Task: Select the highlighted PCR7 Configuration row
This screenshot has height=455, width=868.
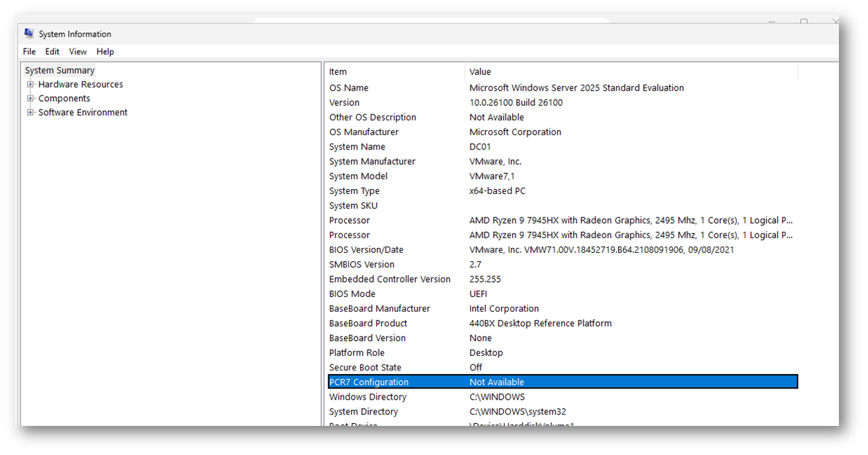Action: (369, 382)
